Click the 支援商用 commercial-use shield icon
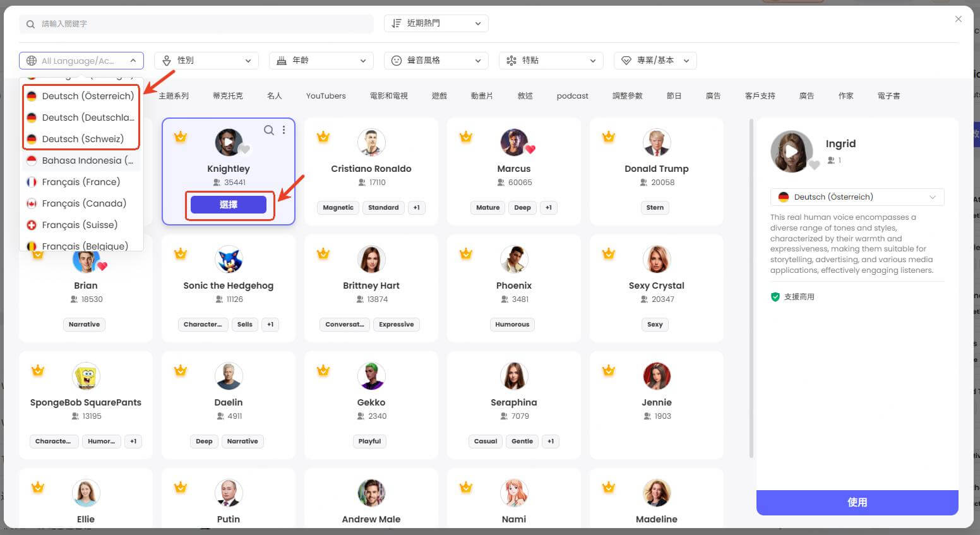Screen dimensions: 980x535 coord(775,297)
